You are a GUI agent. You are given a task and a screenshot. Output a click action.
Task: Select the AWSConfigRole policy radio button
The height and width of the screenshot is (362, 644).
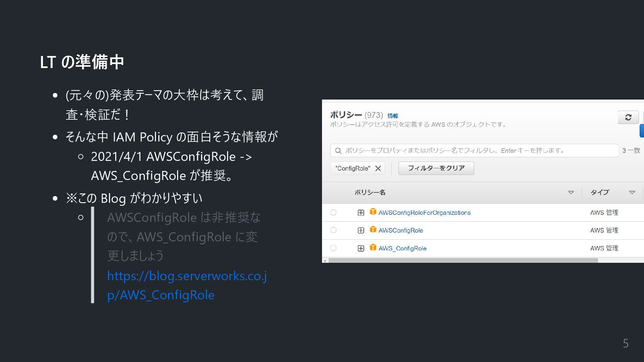pyautogui.click(x=333, y=230)
